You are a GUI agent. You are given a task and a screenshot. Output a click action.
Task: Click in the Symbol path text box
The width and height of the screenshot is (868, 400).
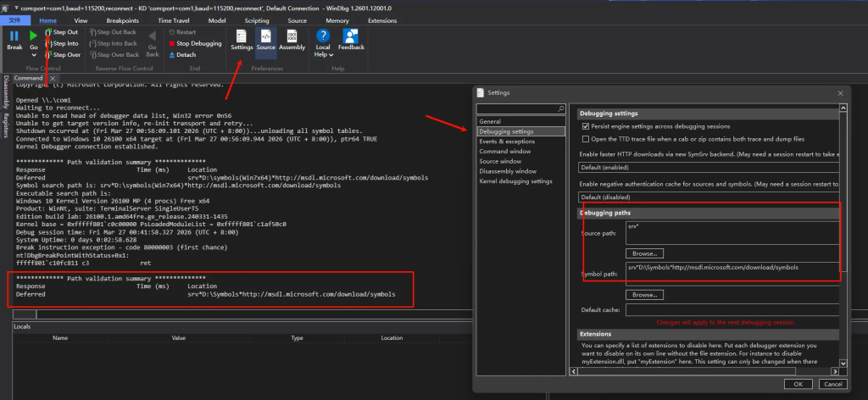coord(732,274)
